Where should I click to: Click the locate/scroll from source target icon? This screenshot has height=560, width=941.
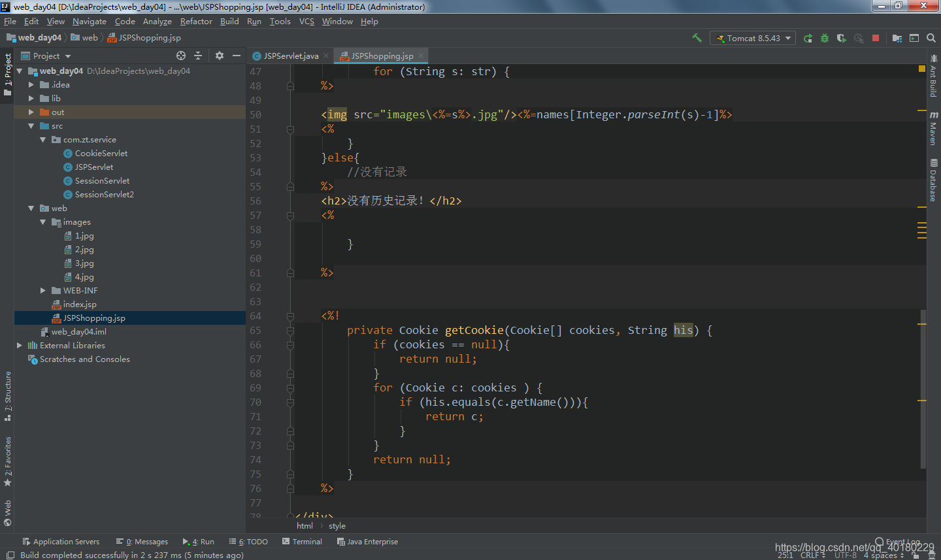(181, 56)
